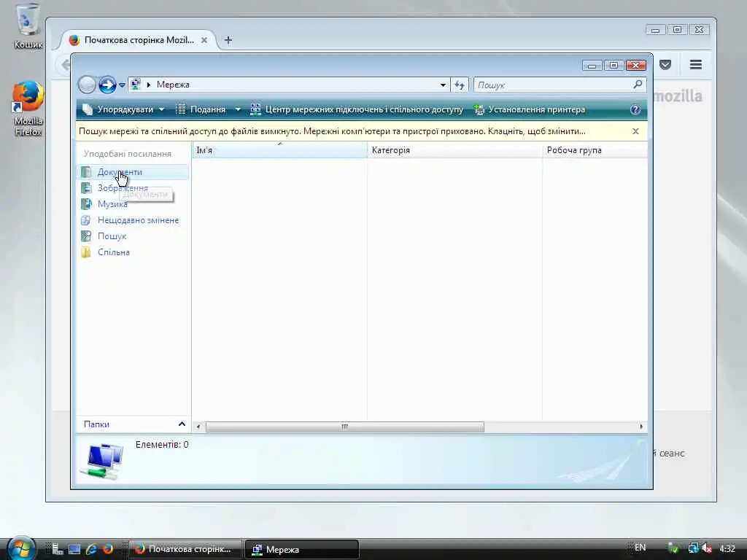Click the network computers icon in details pane
Viewport: 747px width, 560px height.
(102, 460)
